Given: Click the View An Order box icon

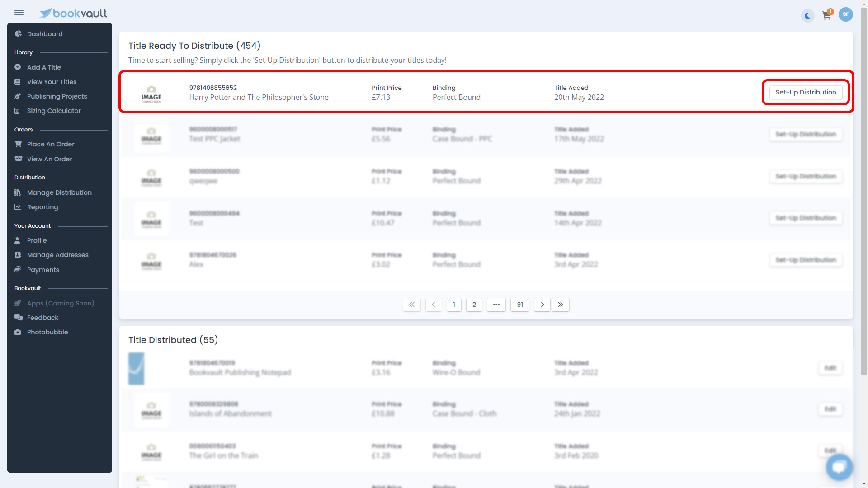Looking at the screenshot, I should tap(18, 159).
